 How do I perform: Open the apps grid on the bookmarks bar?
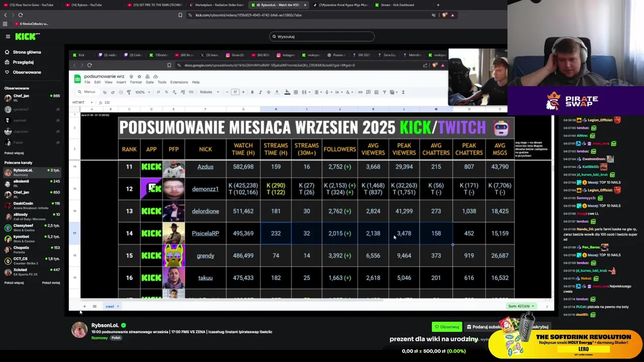[x=6, y=24]
